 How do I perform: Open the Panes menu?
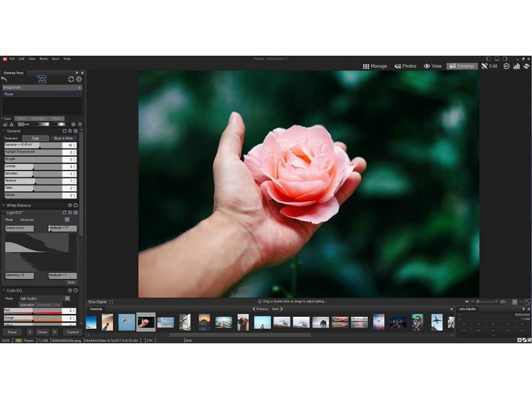[x=44, y=59]
